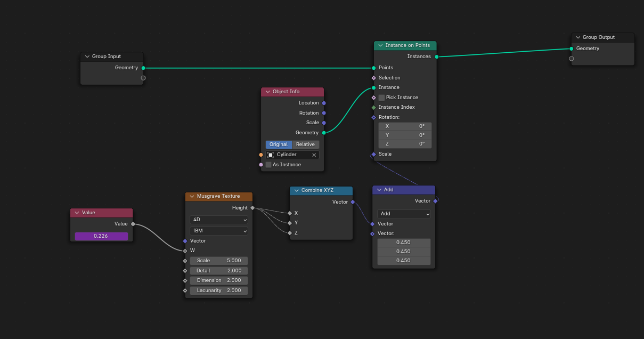Viewport: 644px width, 339px height.
Task: Collapse the Group Output node
Action: [x=578, y=37]
